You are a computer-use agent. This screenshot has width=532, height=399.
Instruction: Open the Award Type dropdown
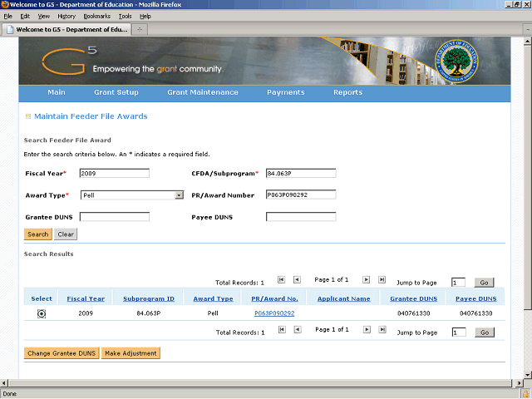pyautogui.click(x=179, y=195)
